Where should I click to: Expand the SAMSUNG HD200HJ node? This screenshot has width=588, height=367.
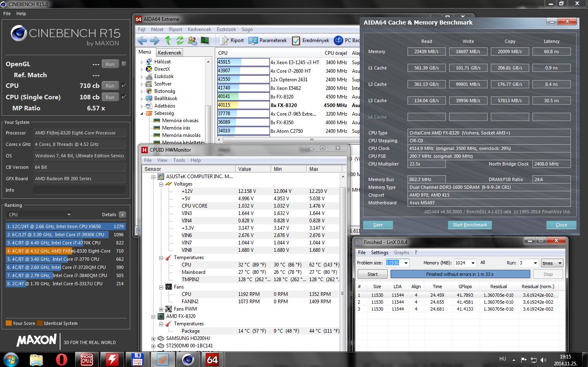pos(154,339)
